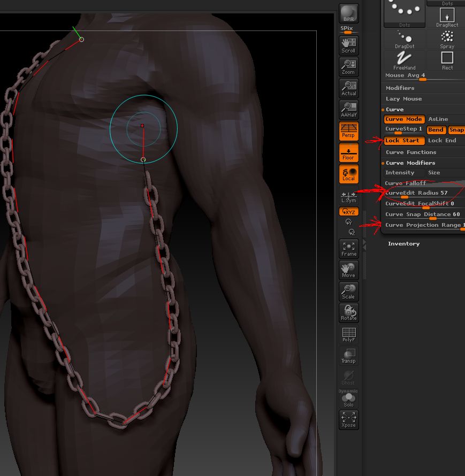465x476 pixels.
Task: Click the BPR render button
Action: click(349, 13)
